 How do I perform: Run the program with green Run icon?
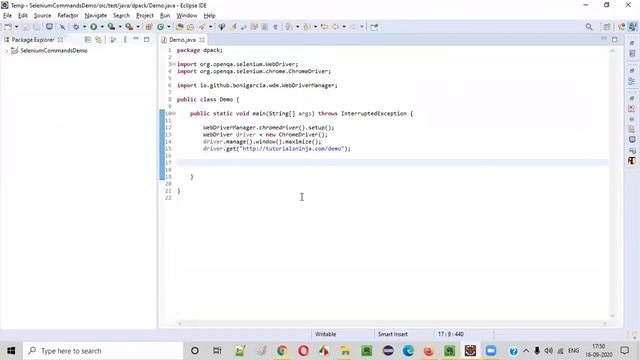tap(93, 27)
